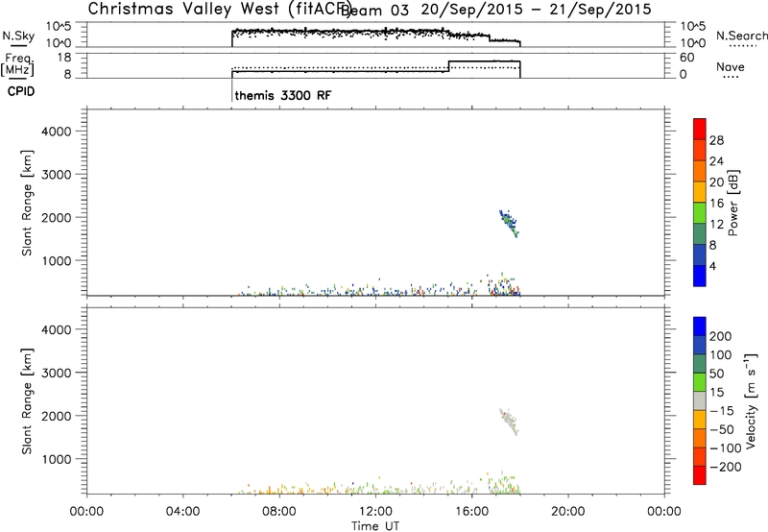Click the 3000 tick on velocity panel axis

[x=57, y=373]
